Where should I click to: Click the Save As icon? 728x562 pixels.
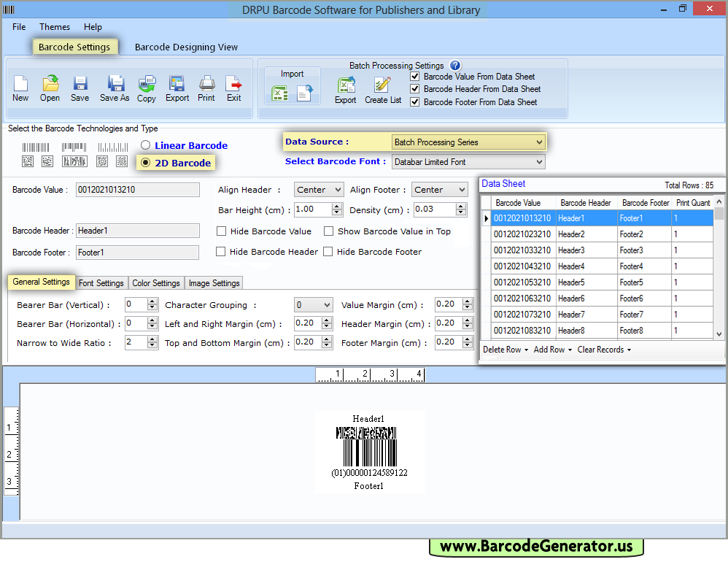(115, 84)
